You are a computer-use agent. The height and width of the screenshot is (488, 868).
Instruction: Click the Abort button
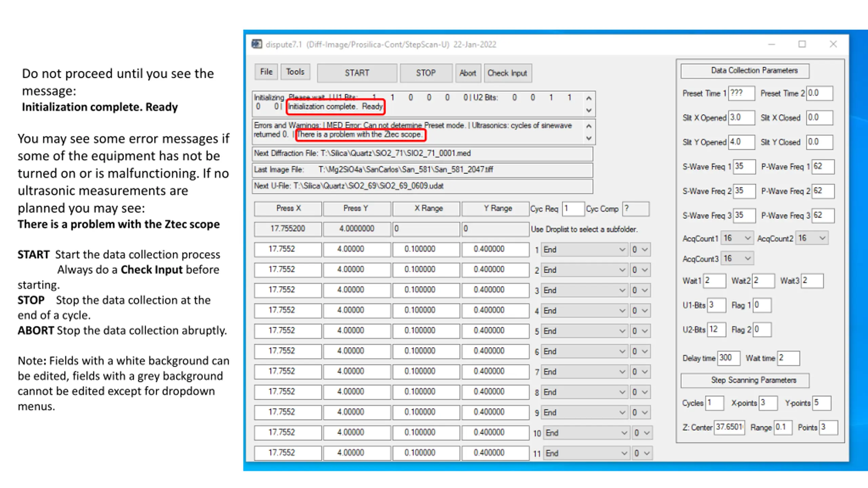(468, 73)
